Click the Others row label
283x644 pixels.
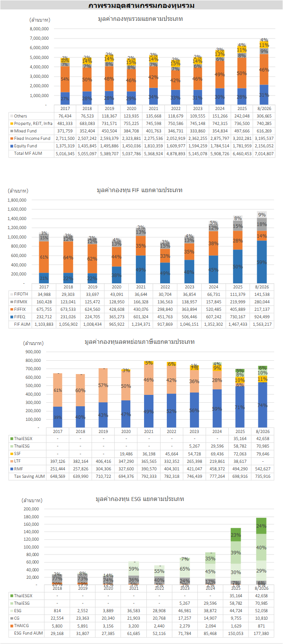pos(20,116)
